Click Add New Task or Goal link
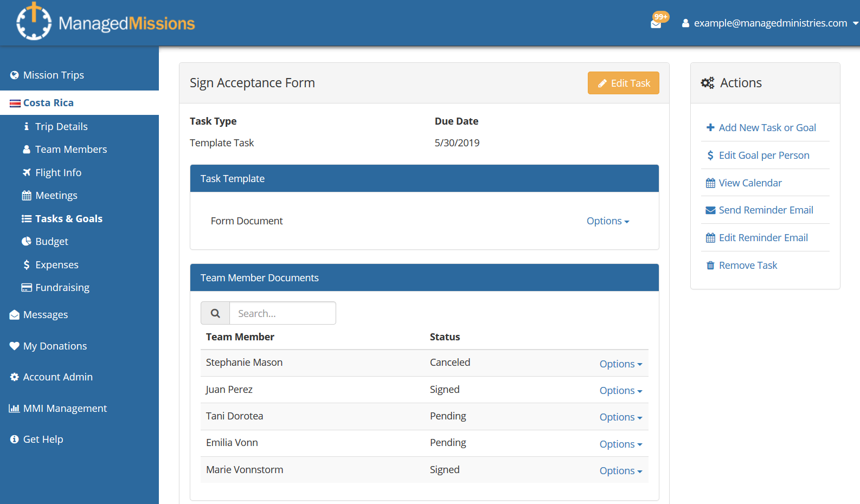 [767, 127]
